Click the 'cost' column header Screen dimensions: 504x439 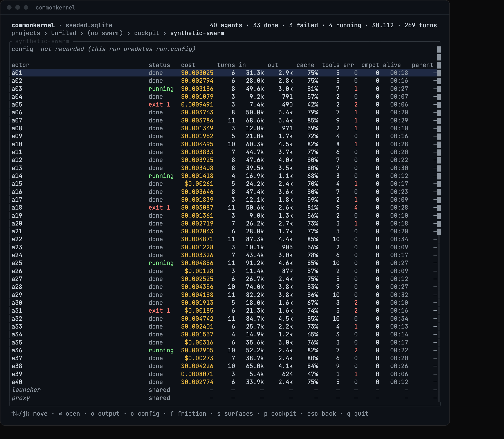(188, 65)
